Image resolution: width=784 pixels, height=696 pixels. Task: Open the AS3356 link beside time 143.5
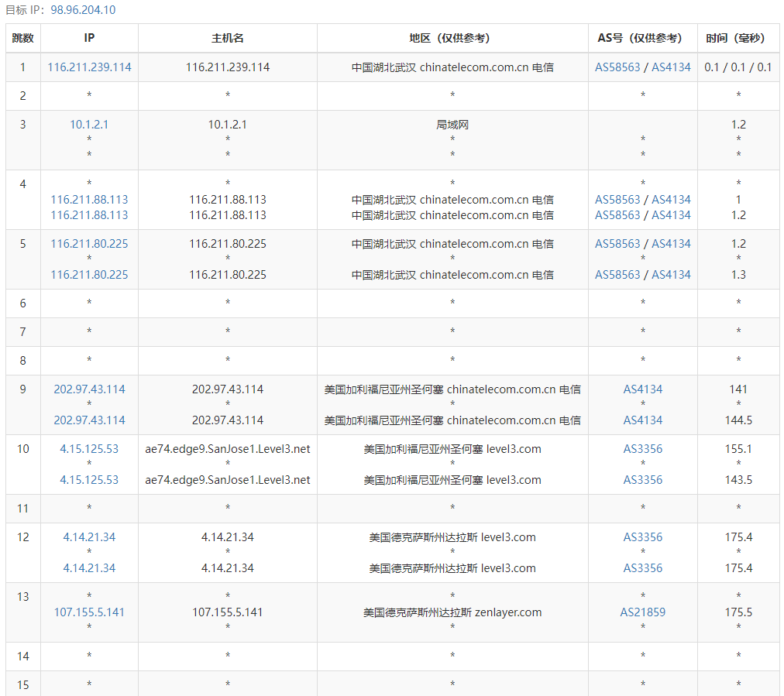point(643,480)
